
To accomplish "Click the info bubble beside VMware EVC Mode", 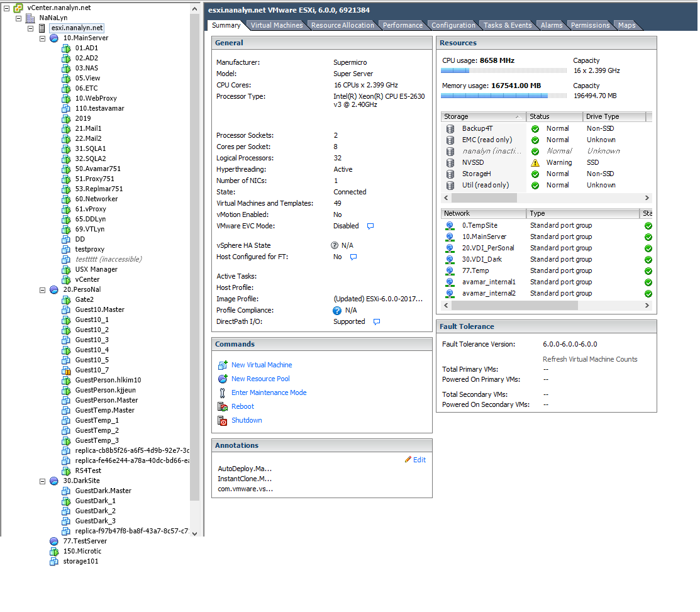I will (370, 226).
